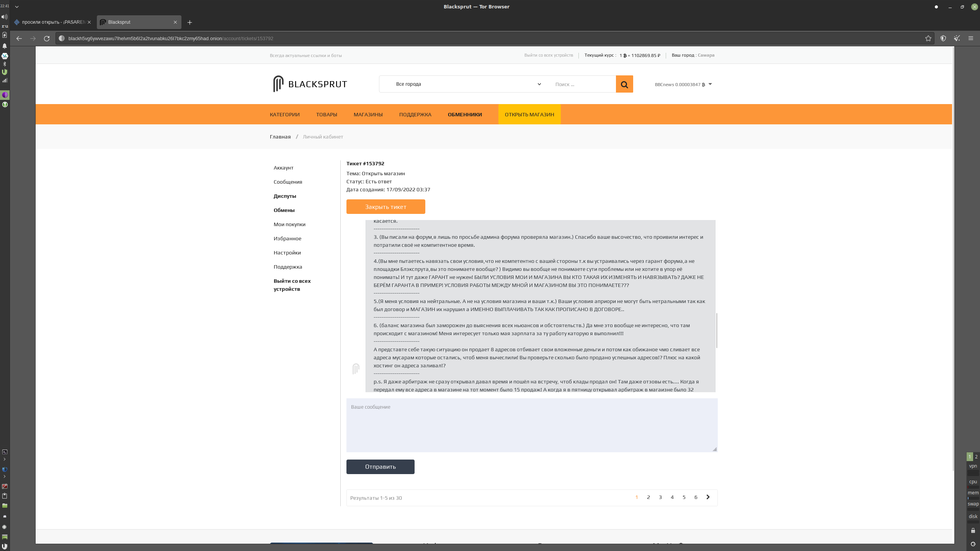Screen dimensions: 980x551
Task: Launch the terminal from the panel
Action: point(5,452)
